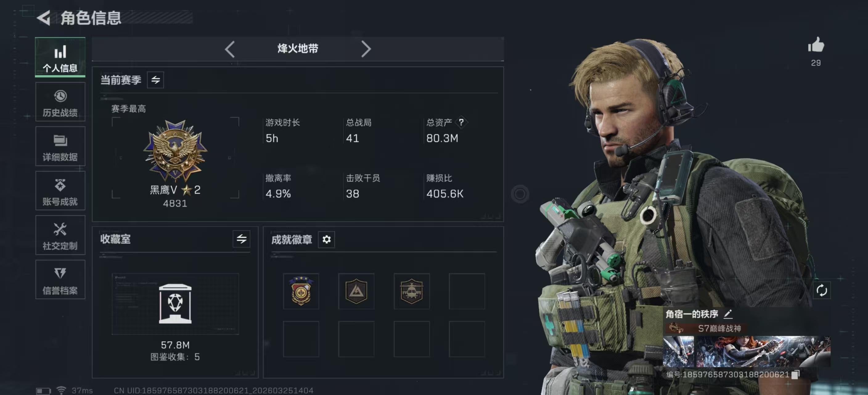
Task: Give a thumbs-up like to this profile
Action: [x=816, y=45]
